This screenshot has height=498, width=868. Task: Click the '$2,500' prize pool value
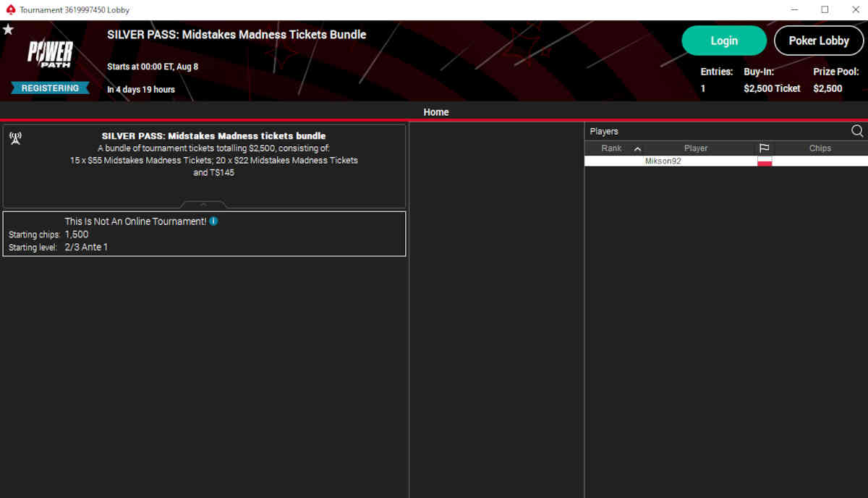pos(827,88)
